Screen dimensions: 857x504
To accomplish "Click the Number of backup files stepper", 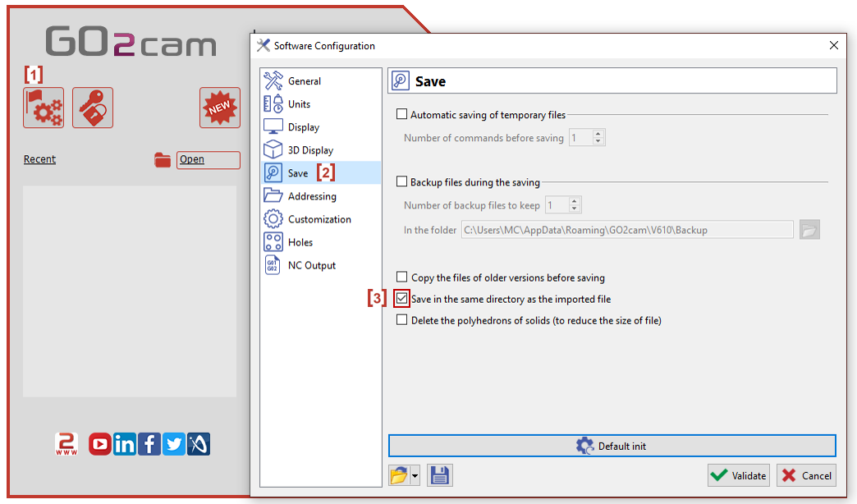I will pos(575,205).
